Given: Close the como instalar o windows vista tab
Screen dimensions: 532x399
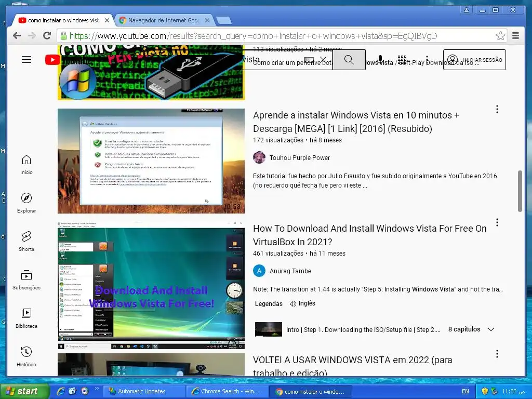Looking at the screenshot, I should click(107, 20).
